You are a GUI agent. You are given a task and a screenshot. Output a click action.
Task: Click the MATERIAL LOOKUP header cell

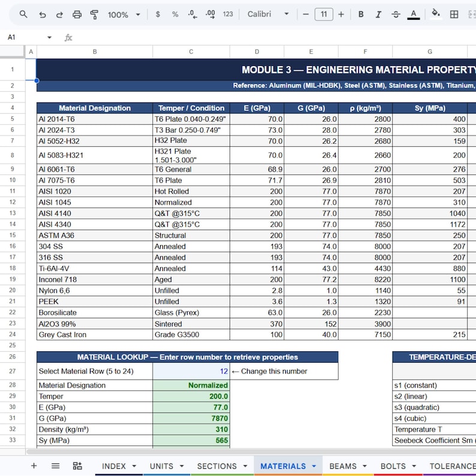click(187, 357)
